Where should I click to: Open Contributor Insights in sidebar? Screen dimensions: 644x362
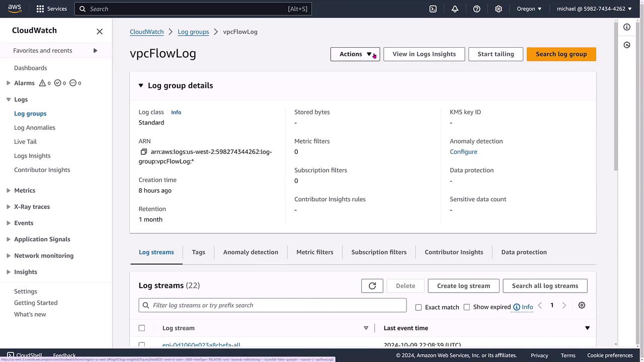tap(42, 170)
